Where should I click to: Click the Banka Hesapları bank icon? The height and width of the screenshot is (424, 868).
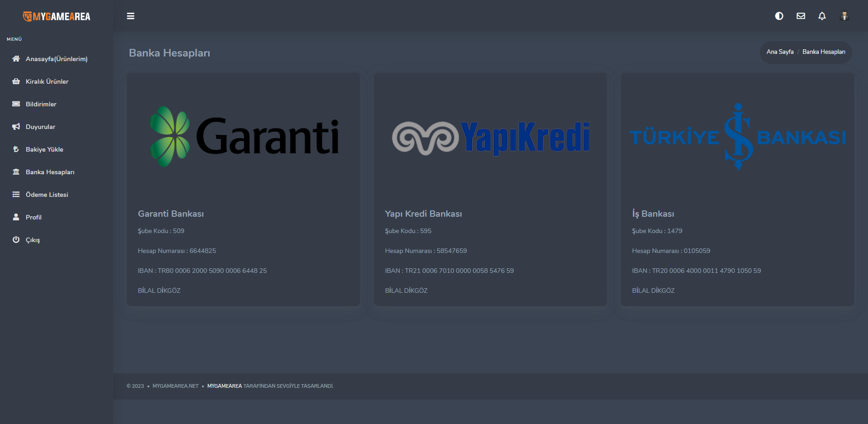tap(16, 172)
